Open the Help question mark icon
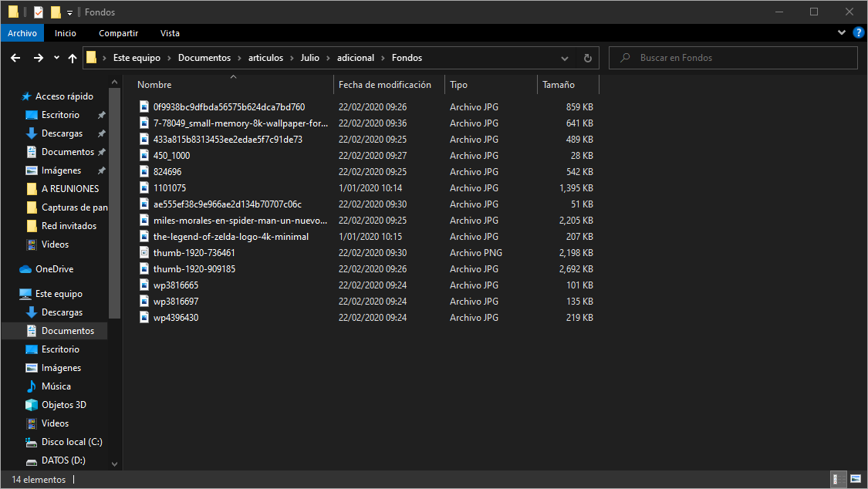This screenshot has width=868, height=489. tap(858, 33)
